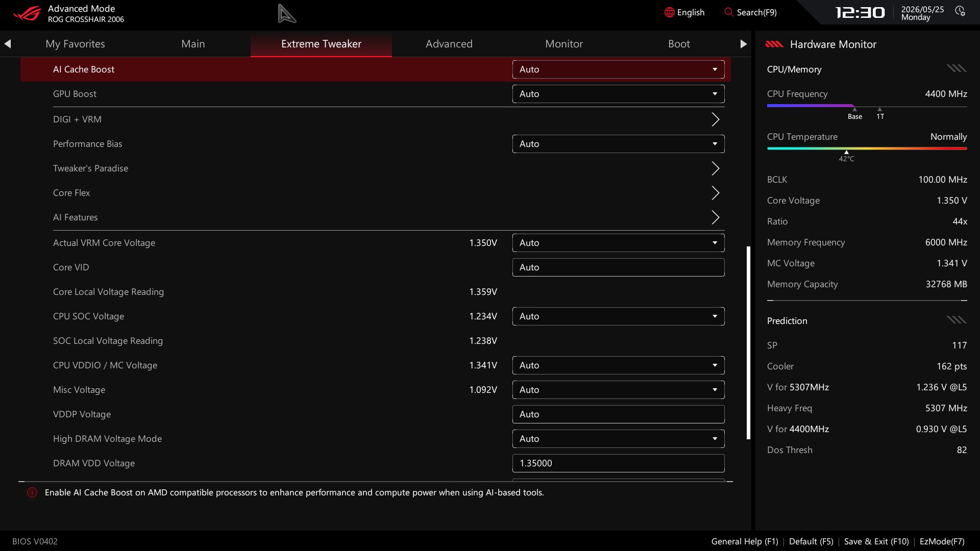The image size is (980, 551).
Task: Click the Search magnifier icon
Action: click(x=728, y=12)
